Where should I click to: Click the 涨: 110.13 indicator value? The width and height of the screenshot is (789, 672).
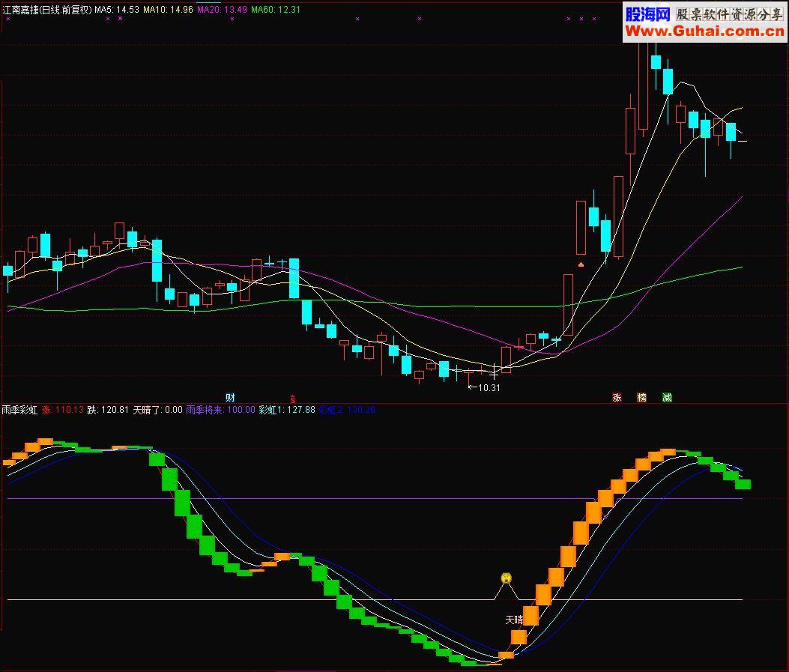(x=63, y=410)
